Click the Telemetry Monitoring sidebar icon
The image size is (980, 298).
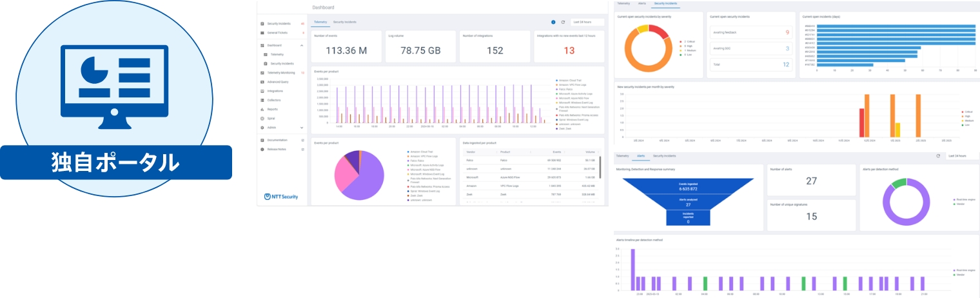point(262,73)
